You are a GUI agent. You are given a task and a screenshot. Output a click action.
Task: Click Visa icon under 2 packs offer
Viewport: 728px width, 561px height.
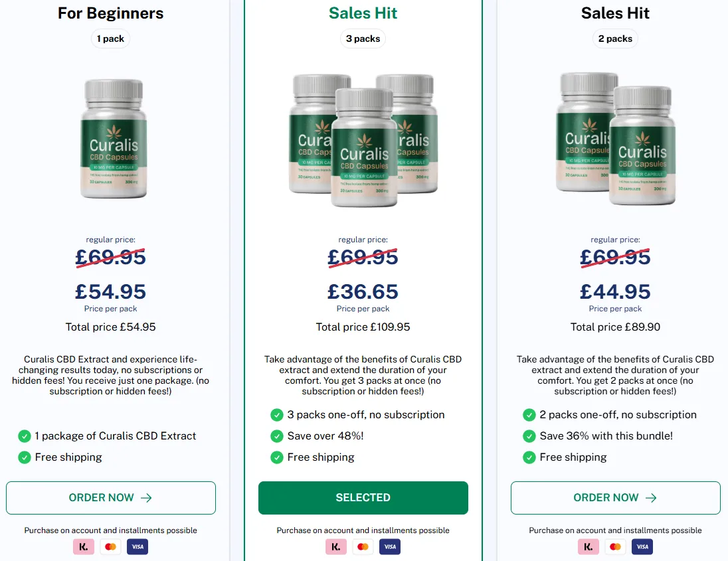[642, 546]
